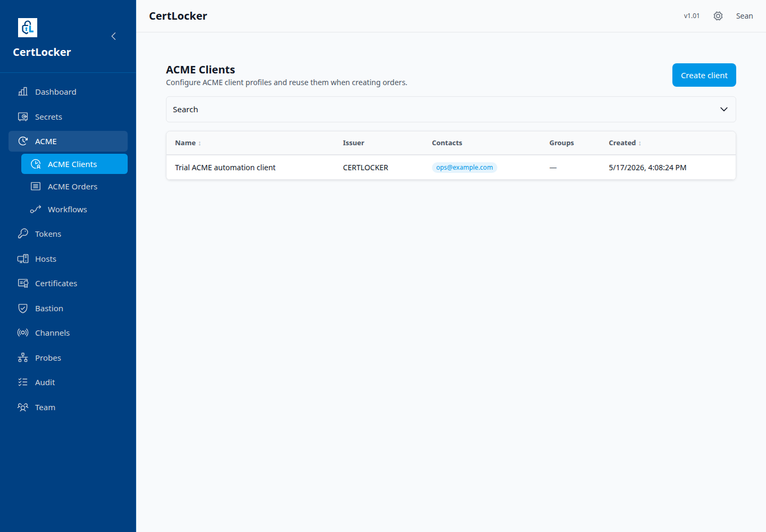Click into the Search field
Image resolution: width=766 pixels, height=532 pixels.
tap(451, 109)
